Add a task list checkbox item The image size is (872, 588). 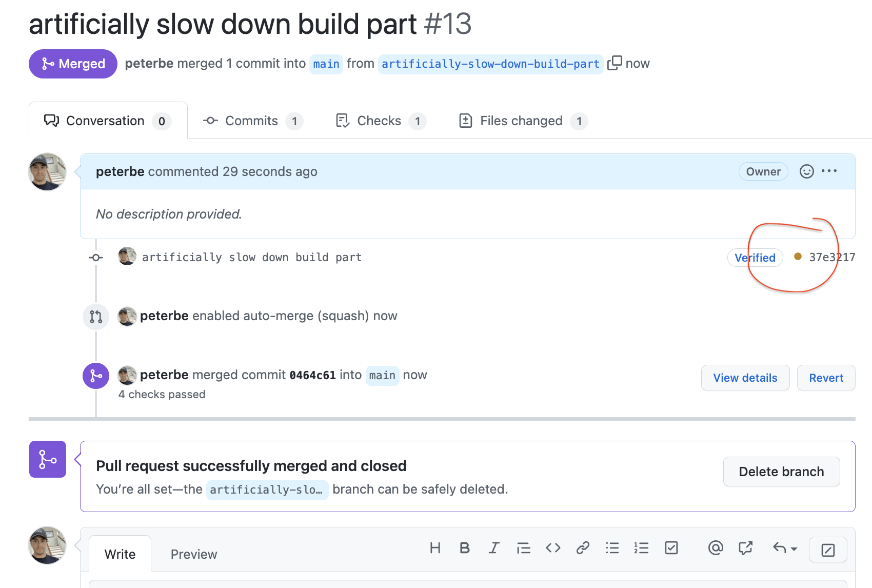tap(671, 548)
